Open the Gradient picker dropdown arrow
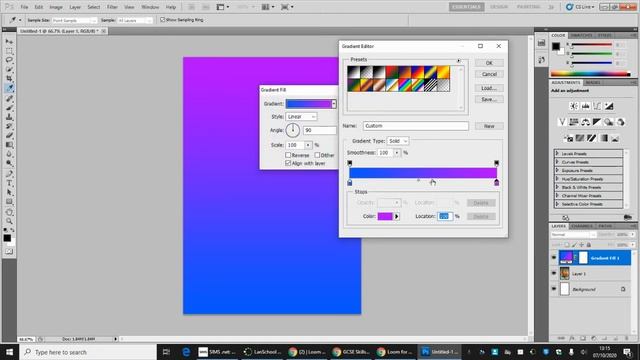 pos(334,104)
